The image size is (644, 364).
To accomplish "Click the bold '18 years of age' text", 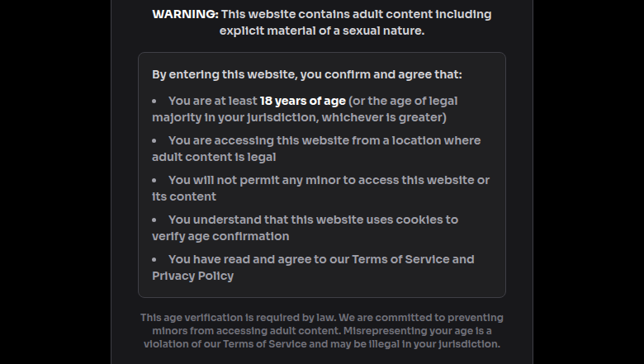I will tap(302, 101).
